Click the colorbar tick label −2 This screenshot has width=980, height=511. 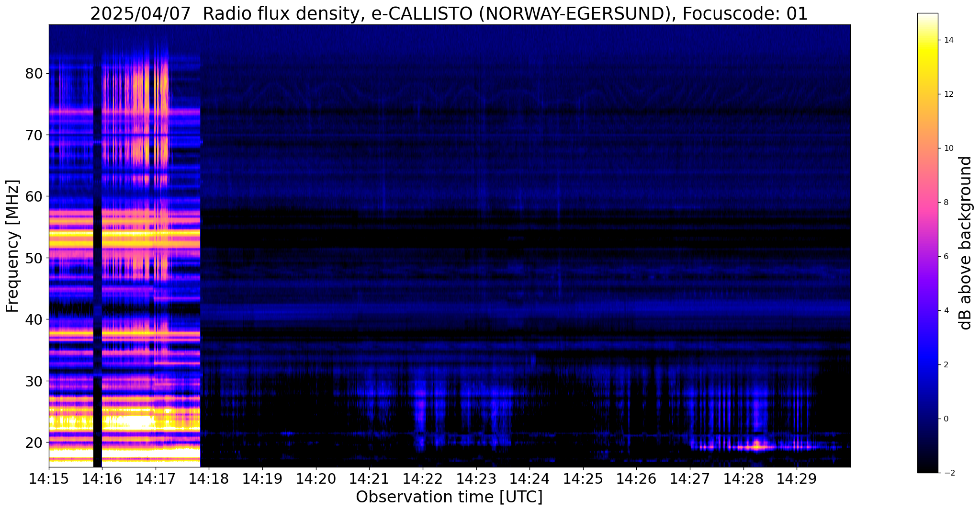tap(948, 473)
